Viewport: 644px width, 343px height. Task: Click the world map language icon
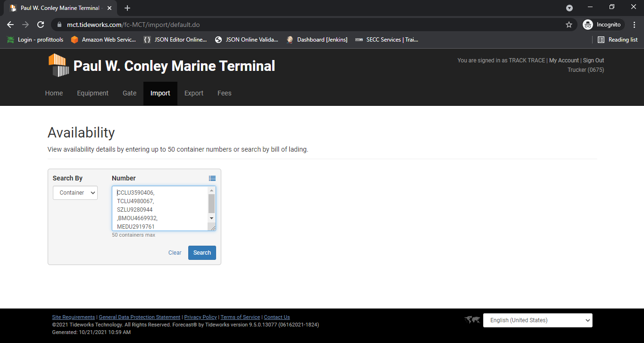(472, 320)
